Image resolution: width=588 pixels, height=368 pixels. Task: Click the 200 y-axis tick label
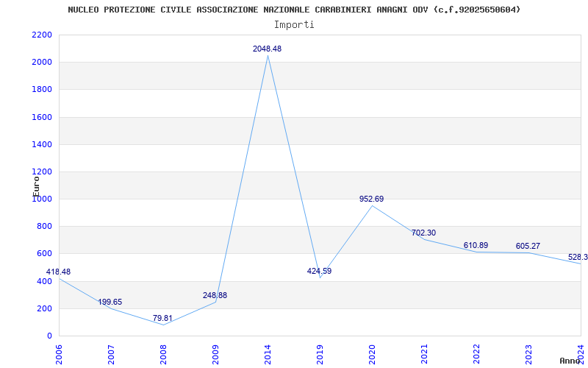(x=45, y=308)
